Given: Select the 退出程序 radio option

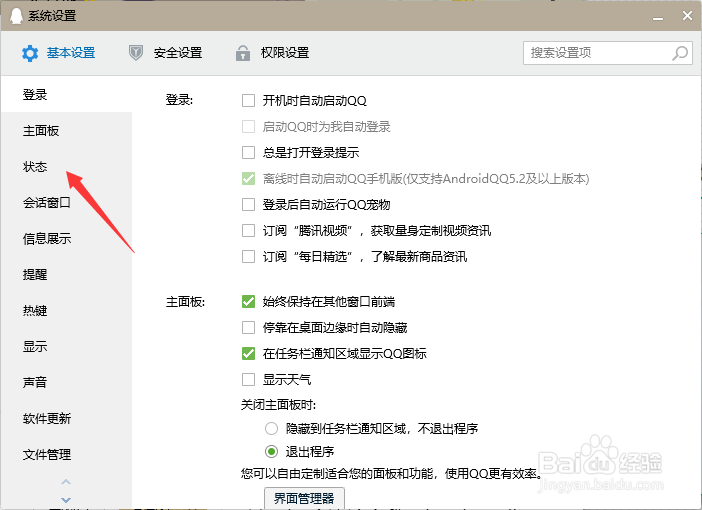Looking at the screenshot, I should pos(271,451).
